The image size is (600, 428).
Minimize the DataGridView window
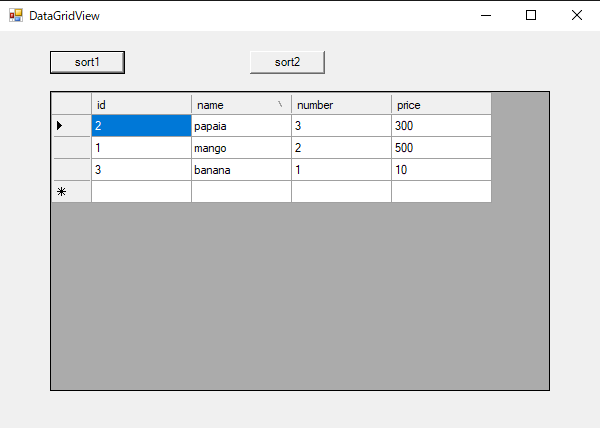tap(486, 15)
